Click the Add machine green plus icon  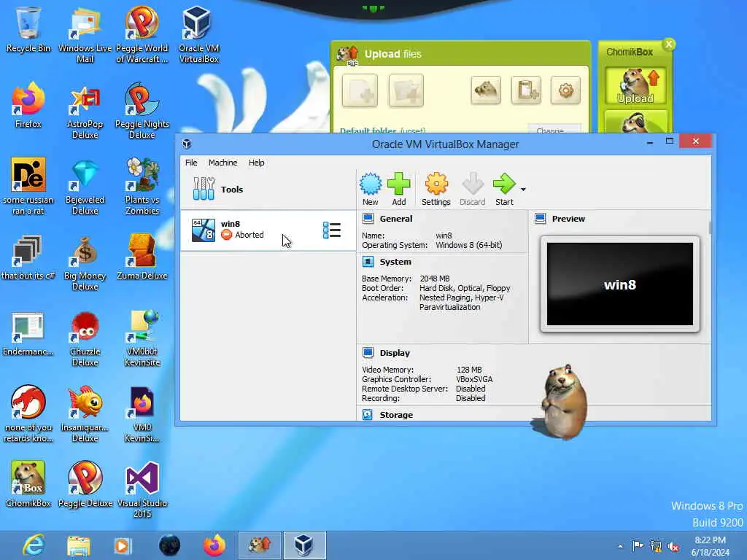[x=399, y=189]
